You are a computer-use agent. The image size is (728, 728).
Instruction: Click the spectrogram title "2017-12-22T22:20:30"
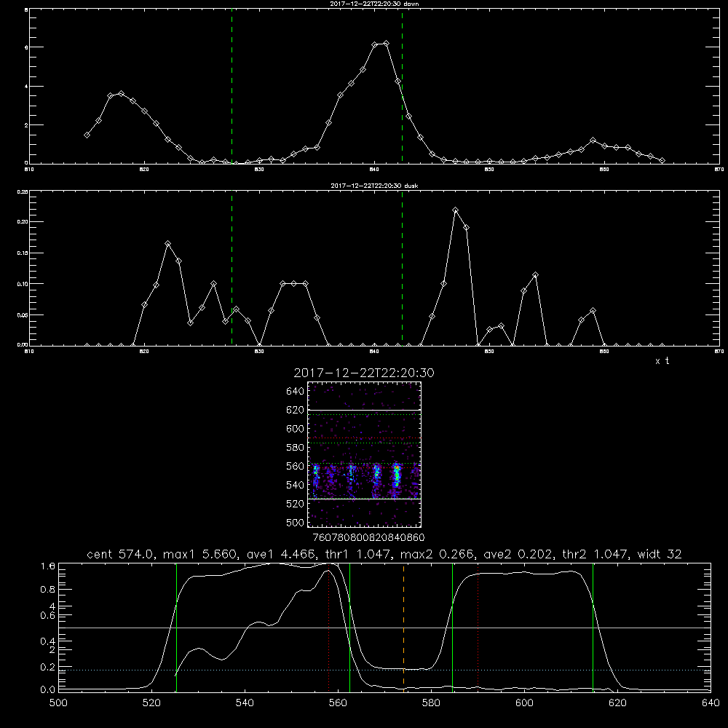(364, 373)
